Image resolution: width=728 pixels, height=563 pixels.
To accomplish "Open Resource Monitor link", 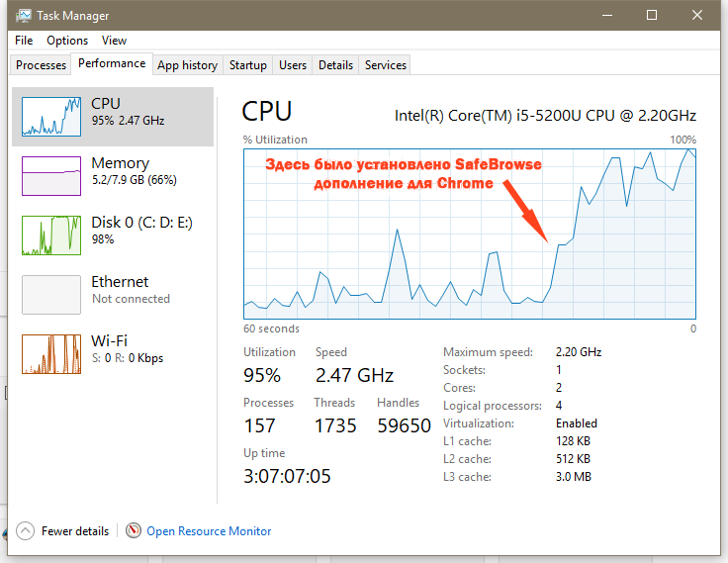I will click(209, 531).
